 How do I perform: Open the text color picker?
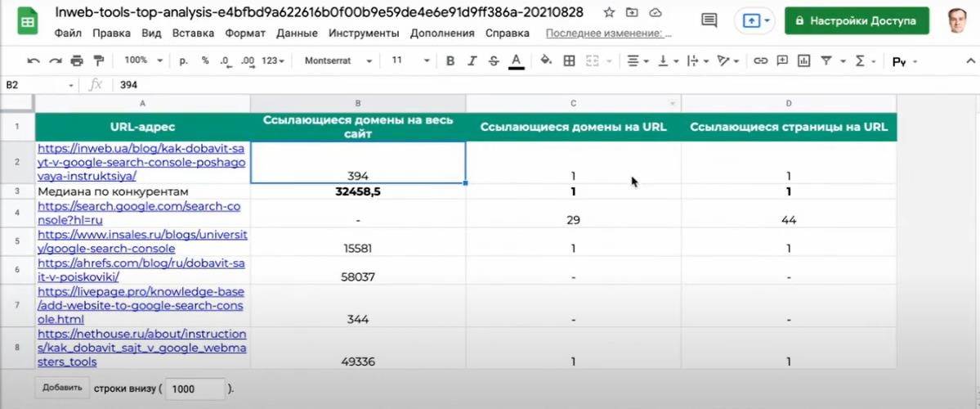[516, 61]
